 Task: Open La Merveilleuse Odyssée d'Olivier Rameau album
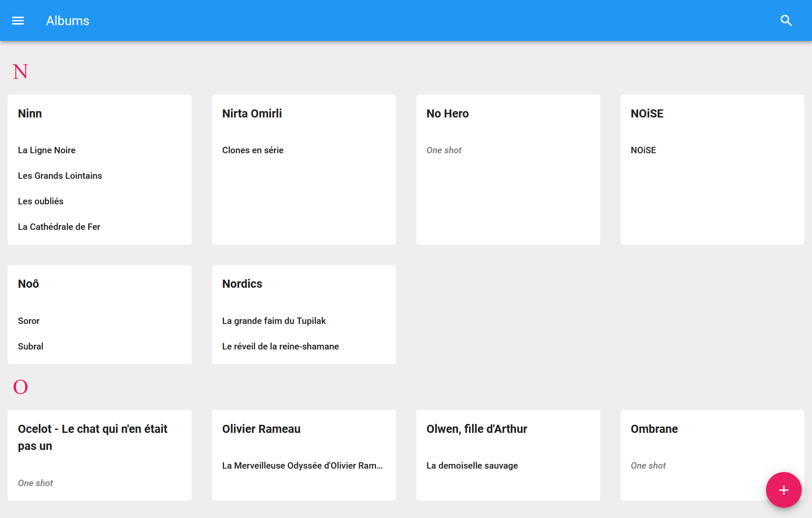click(x=302, y=466)
